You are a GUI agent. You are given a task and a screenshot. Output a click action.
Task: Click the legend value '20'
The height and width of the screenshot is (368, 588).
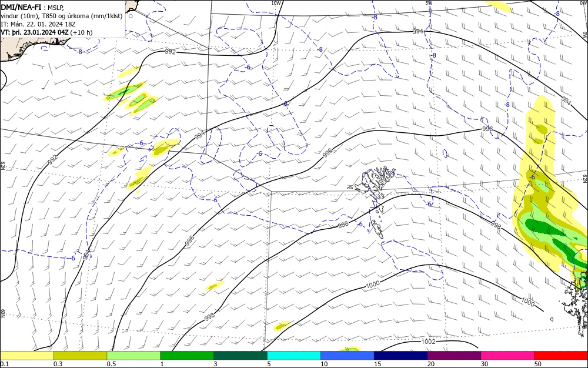[x=431, y=364]
